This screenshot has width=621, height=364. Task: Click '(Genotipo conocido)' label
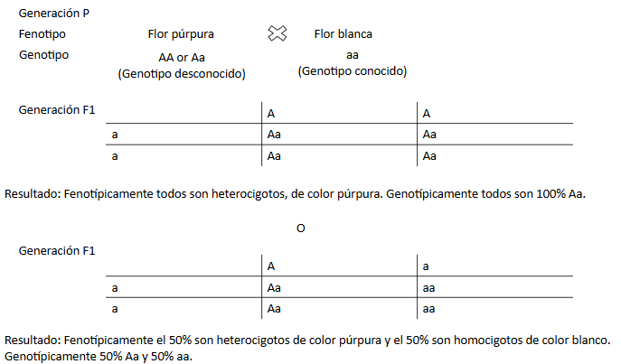coord(353,71)
